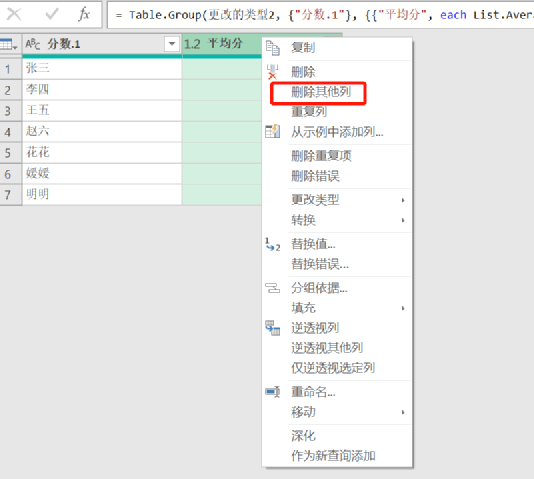This screenshot has height=479, width=534.
Task: Click the cancel X icon in formula bar
Action: tap(14, 14)
